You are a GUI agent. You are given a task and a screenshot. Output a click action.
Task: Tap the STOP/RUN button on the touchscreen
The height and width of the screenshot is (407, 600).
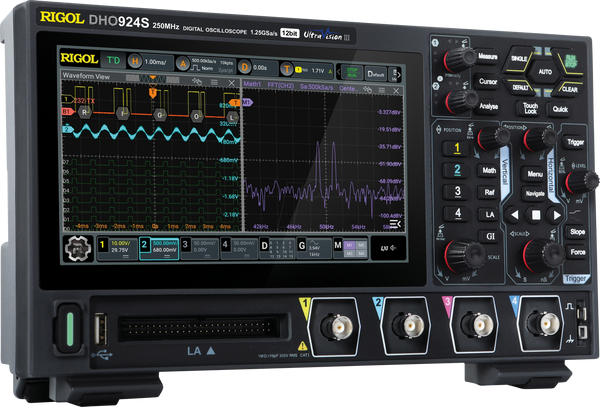(x=352, y=72)
